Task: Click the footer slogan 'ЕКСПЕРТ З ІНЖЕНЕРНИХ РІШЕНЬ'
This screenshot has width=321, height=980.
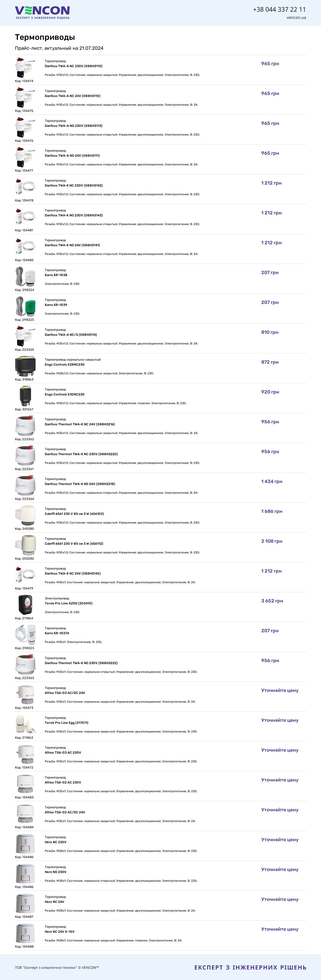Action: point(250,968)
